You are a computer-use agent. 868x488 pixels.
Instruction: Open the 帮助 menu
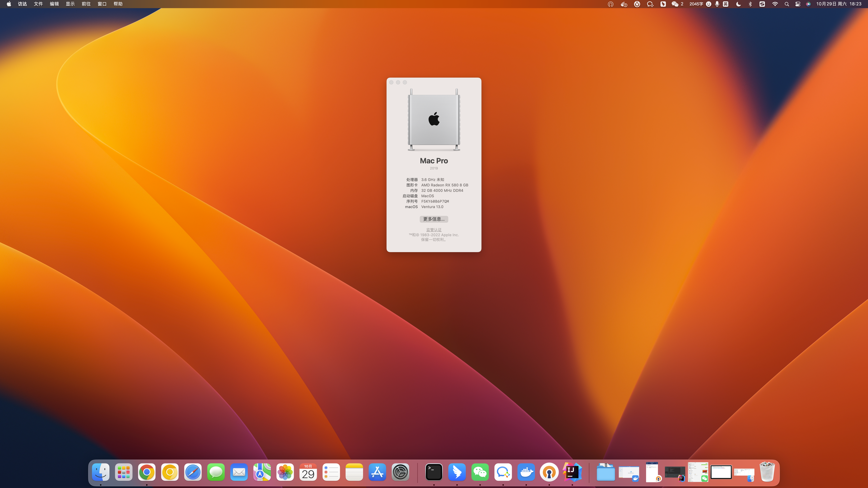click(118, 4)
